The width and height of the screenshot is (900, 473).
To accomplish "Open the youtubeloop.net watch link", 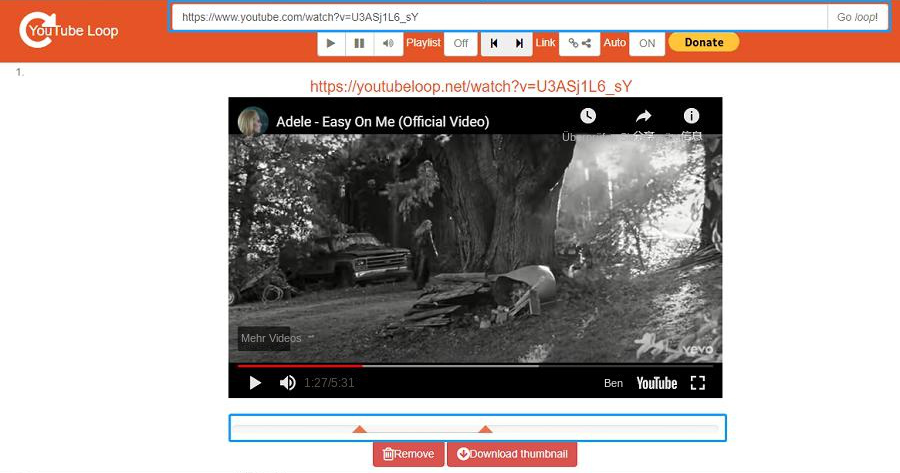I will [471, 87].
